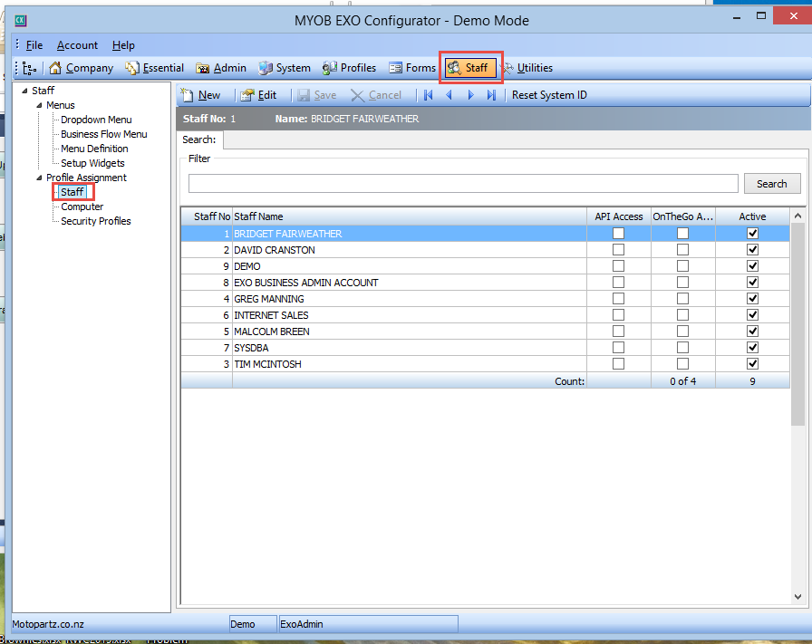Click the Search button
This screenshot has width=812, height=644.
[772, 184]
